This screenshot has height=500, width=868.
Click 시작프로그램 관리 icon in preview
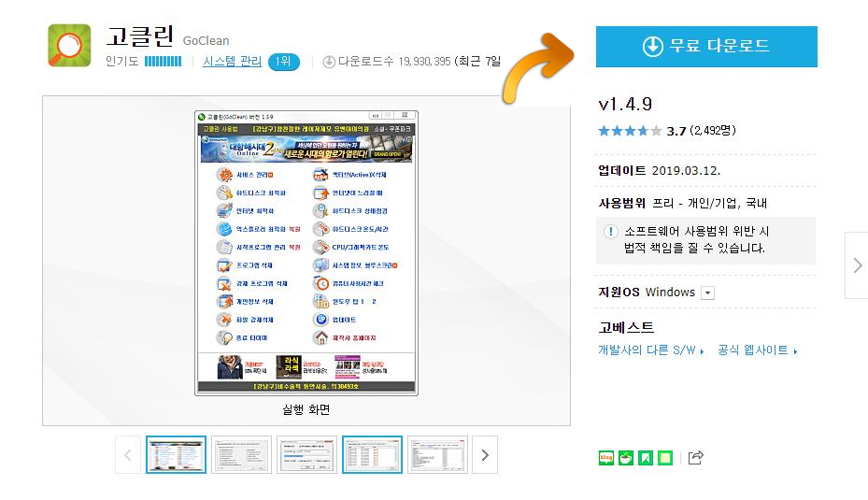224,247
